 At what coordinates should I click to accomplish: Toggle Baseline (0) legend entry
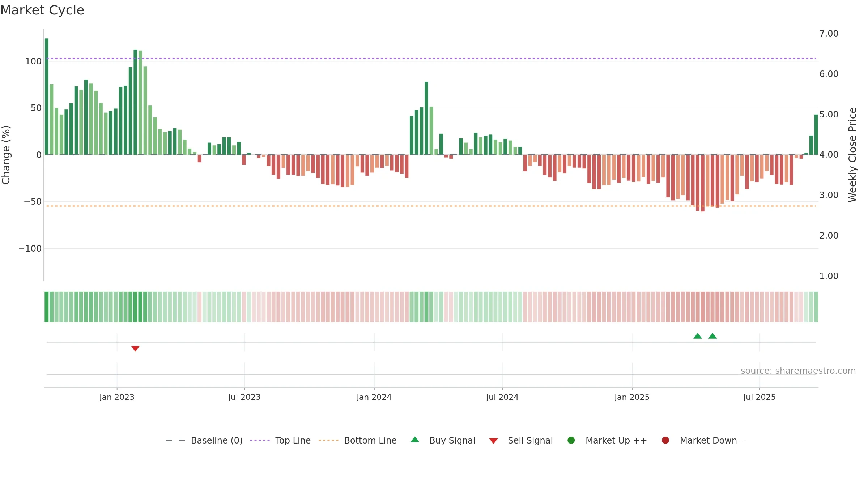[x=204, y=440]
